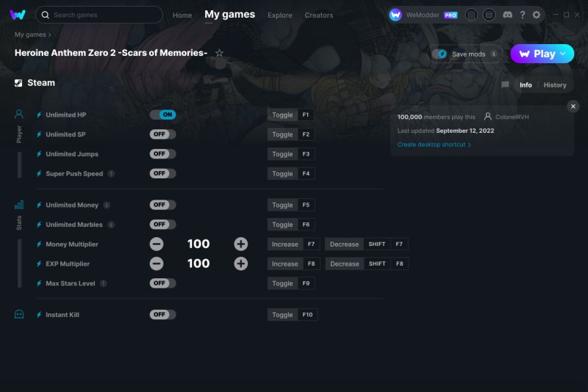The image size is (588, 392).
Task: Open the help question mark icon
Action: point(522,15)
